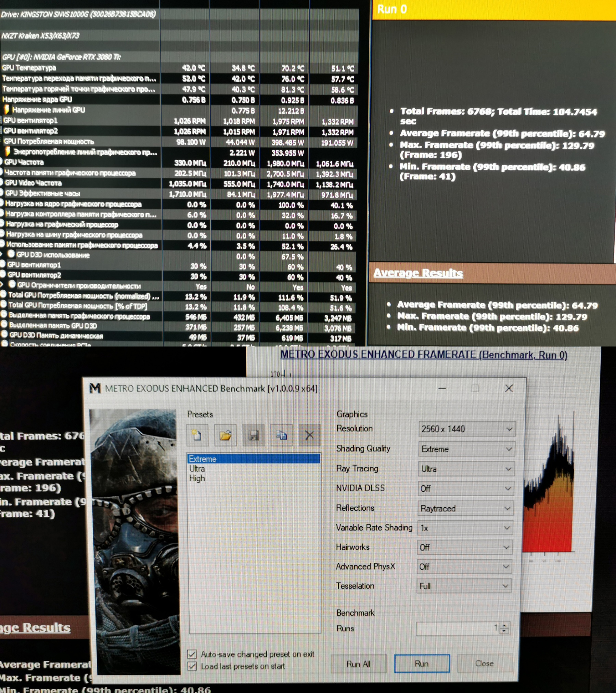The width and height of the screenshot is (616, 693).
Task: Click the Metro 'M' logo in the benchmark title bar
Action: coord(95,388)
